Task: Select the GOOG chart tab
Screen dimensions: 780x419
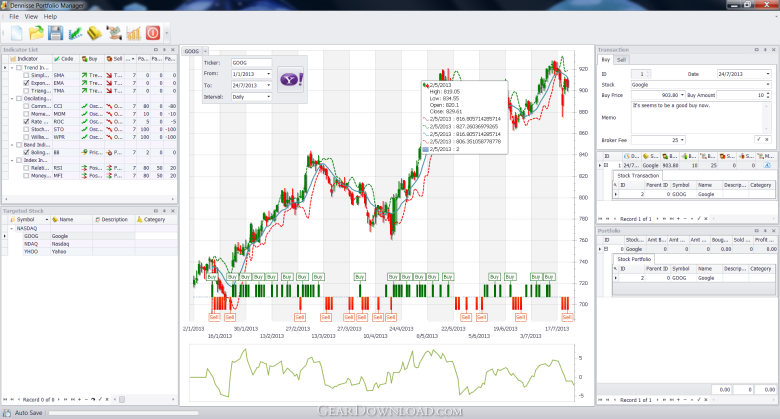Action: (192, 51)
